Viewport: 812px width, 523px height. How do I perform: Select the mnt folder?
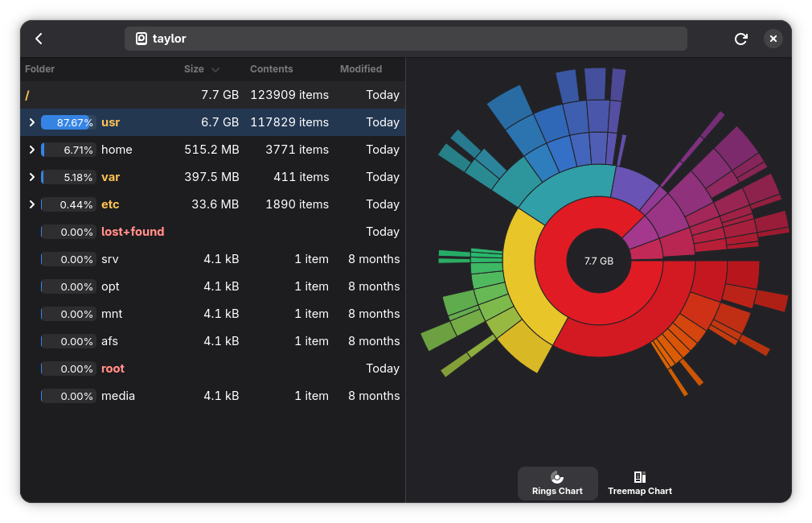pyautogui.click(x=112, y=314)
